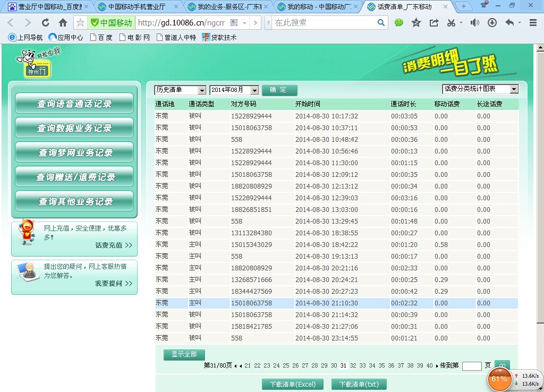Click the 显示全部 button
Screen dimensions: 544x392
[x=184, y=354]
